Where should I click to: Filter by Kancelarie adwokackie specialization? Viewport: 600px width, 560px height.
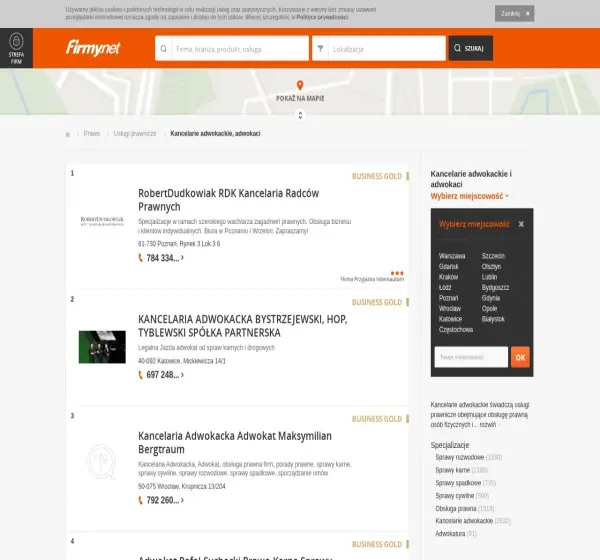pos(464,521)
